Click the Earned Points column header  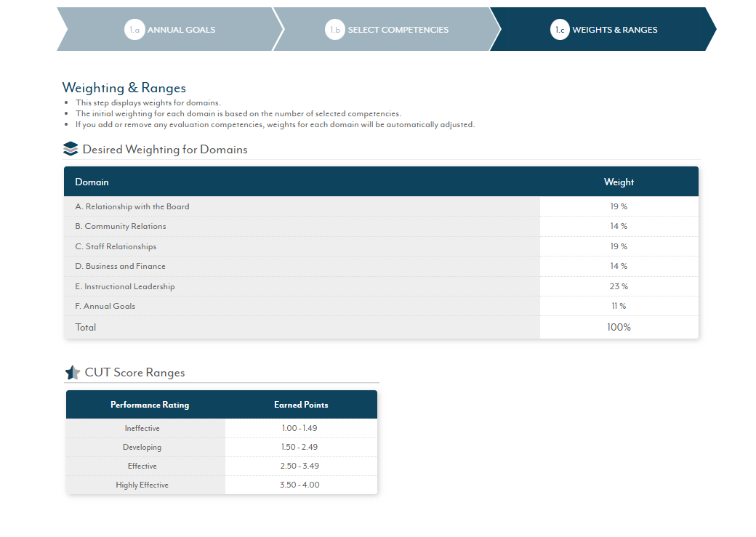coord(301,405)
